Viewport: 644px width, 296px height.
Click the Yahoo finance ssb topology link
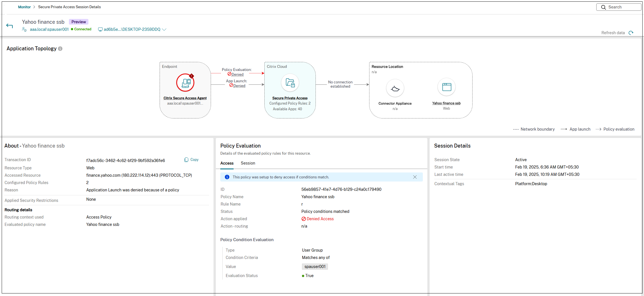click(446, 103)
